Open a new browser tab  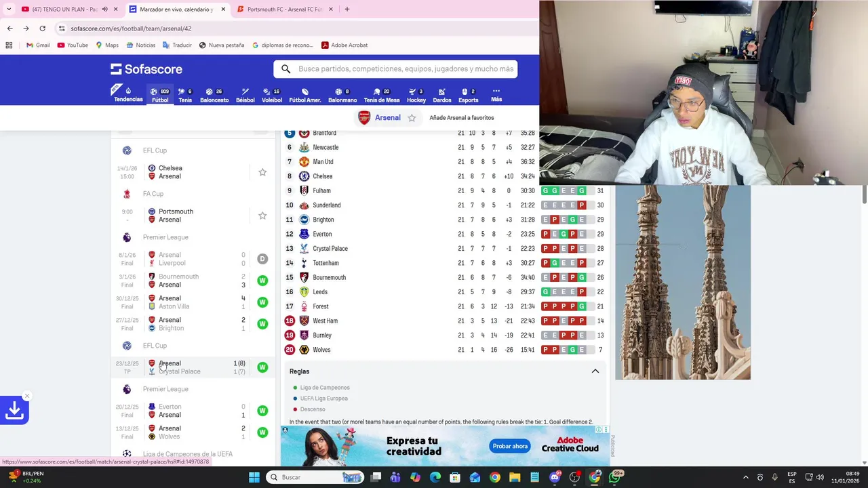[x=347, y=9]
